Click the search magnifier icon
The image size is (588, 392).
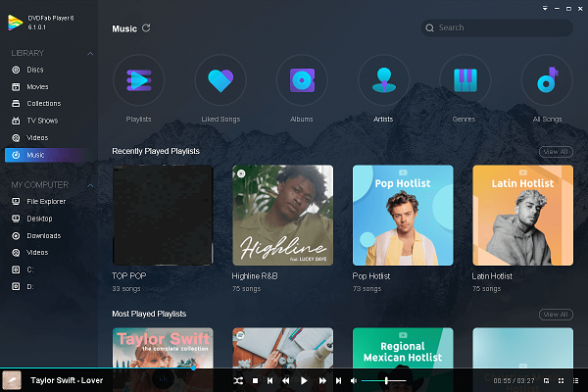click(x=430, y=27)
